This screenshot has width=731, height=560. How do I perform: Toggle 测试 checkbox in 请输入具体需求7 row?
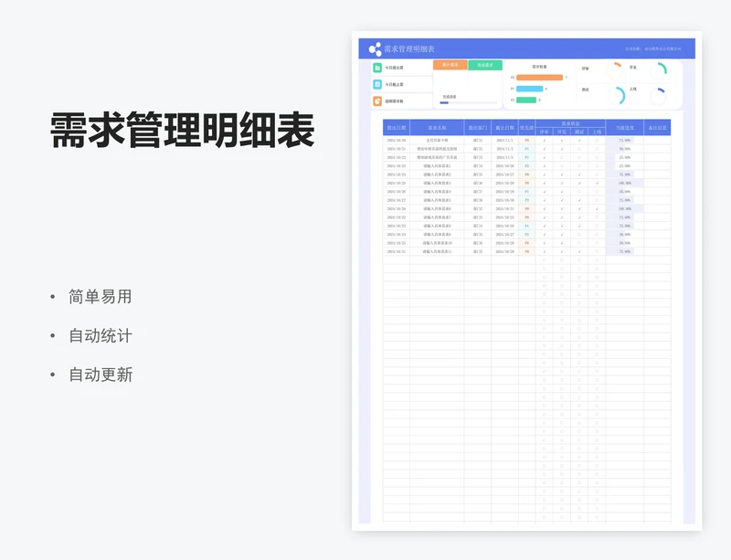point(579,217)
